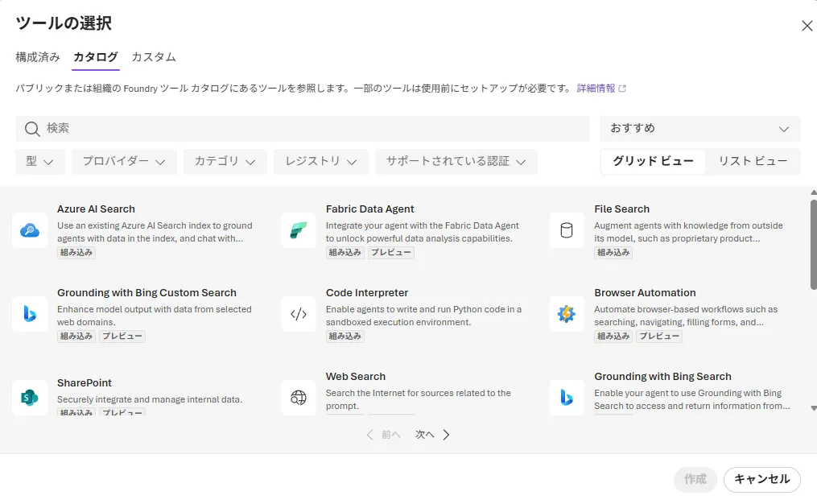The image size is (817, 504).
Task: Click the scrollbar down arrow
Action: click(x=813, y=408)
